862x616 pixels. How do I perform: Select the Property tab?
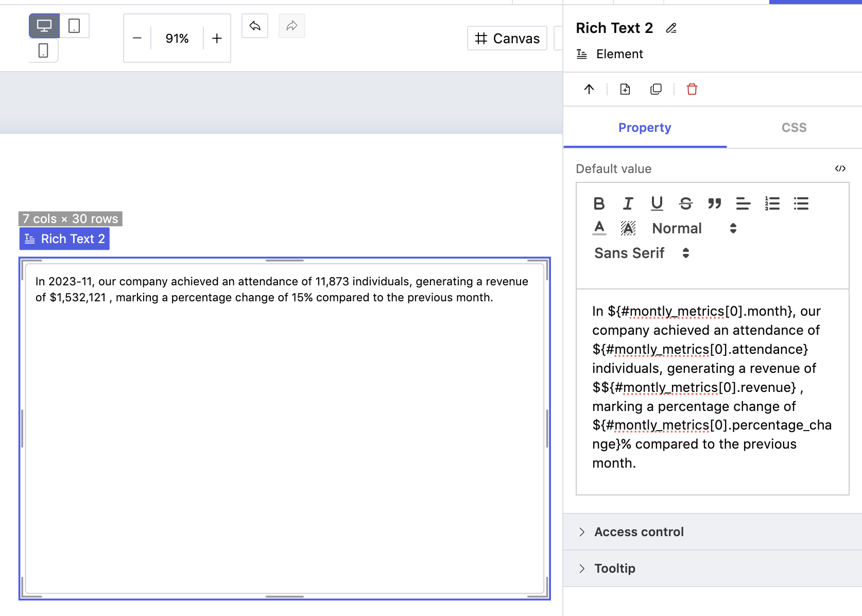645,128
